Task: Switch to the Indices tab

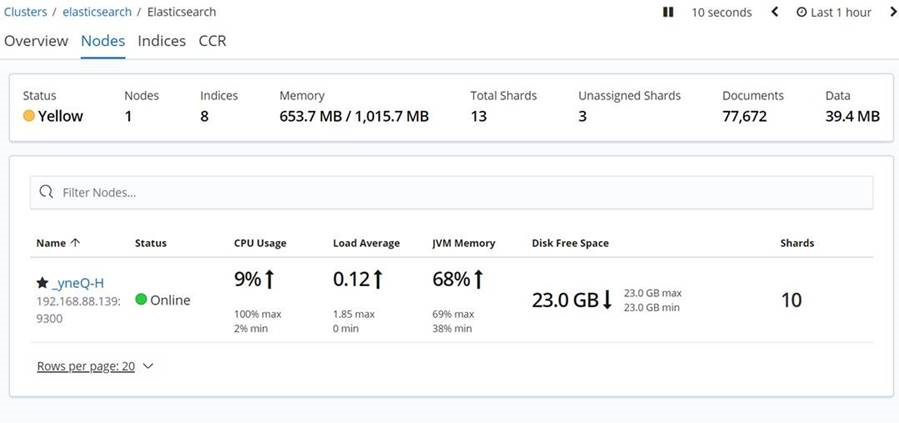Action: [x=162, y=41]
